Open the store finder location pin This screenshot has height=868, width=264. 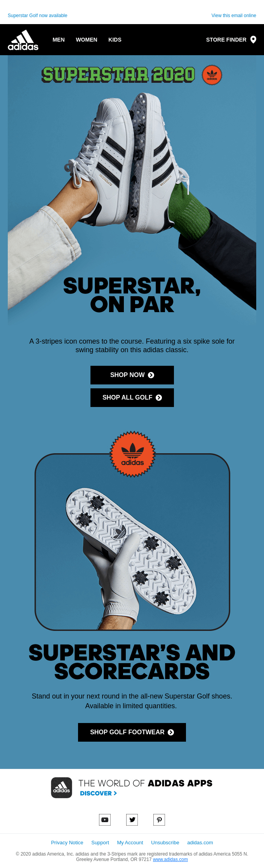(x=254, y=40)
